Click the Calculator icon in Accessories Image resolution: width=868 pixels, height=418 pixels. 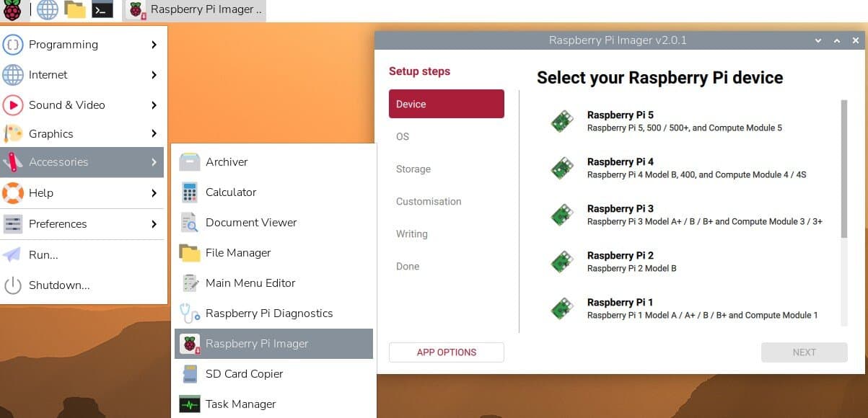[x=190, y=192]
